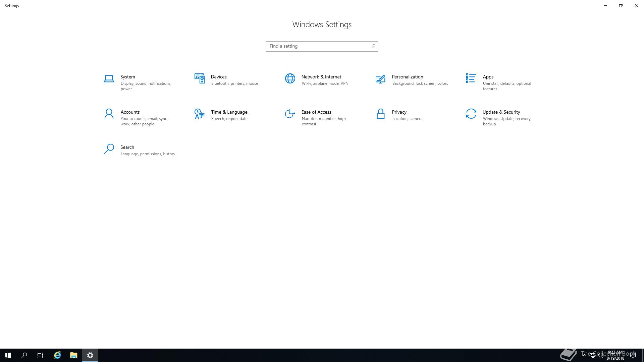
Task: Select 'Narrator, magnifier, high contrast' description
Action: [x=324, y=121]
